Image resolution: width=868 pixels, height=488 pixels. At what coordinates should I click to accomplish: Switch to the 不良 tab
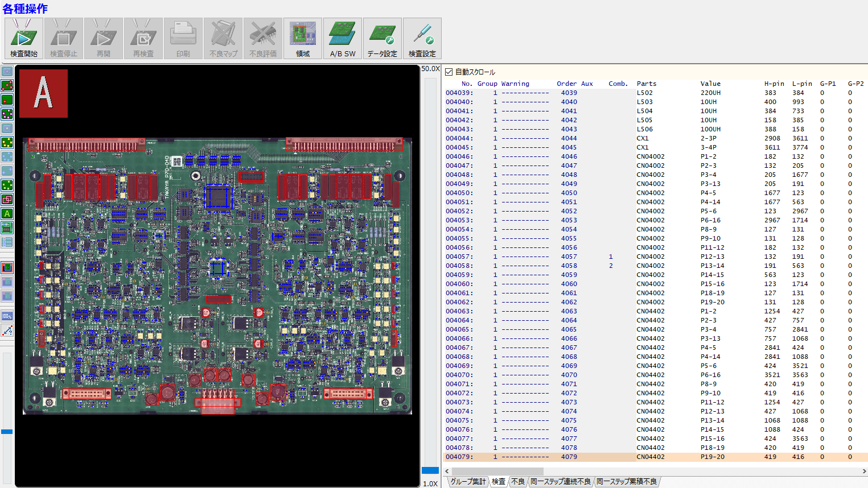pos(518,482)
